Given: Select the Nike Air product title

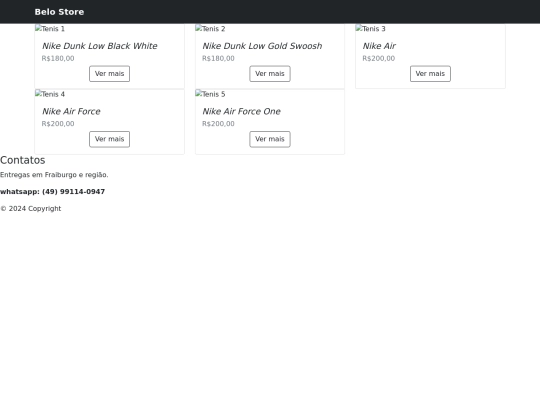Looking at the screenshot, I should pos(379,46).
